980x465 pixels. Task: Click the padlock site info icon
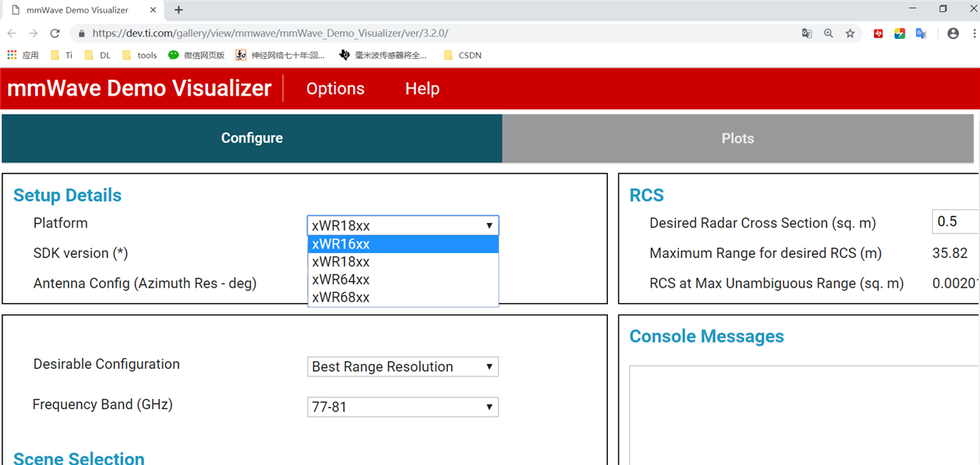coord(81,33)
